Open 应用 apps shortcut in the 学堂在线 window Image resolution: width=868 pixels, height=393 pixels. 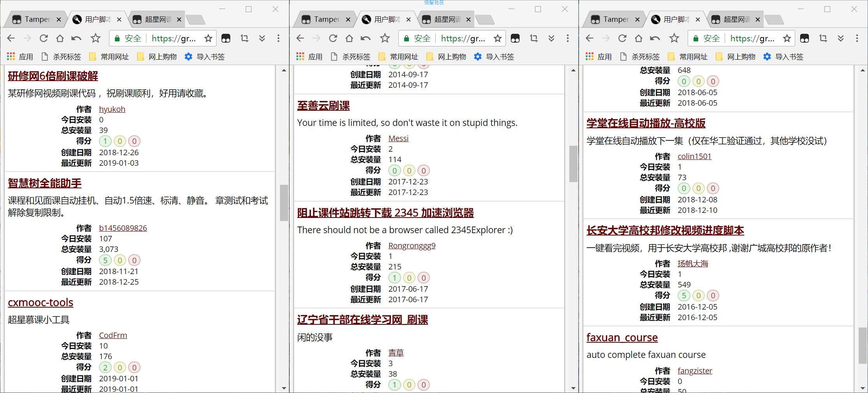pos(599,57)
